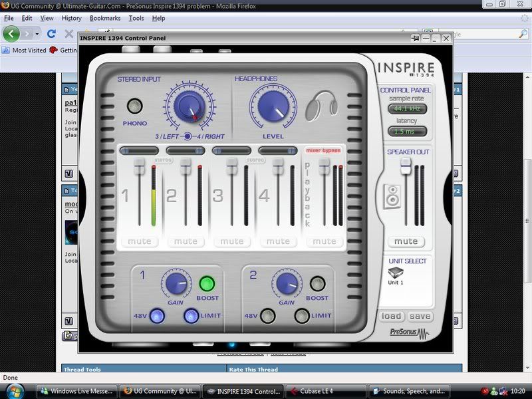Image resolution: width=532 pixels, height=399 pixels.
Task: Toggle 48V phantom power on channel 1
Action: point(157,316)
